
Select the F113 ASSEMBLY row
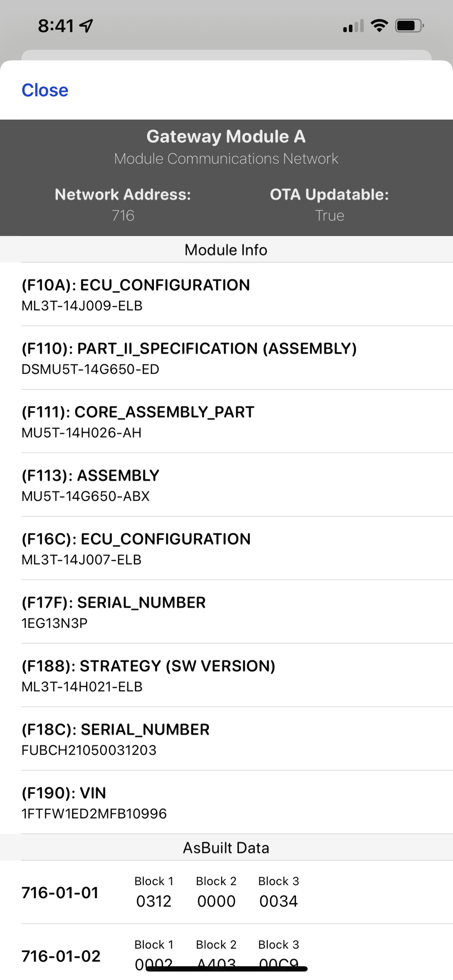coord(226,485)
